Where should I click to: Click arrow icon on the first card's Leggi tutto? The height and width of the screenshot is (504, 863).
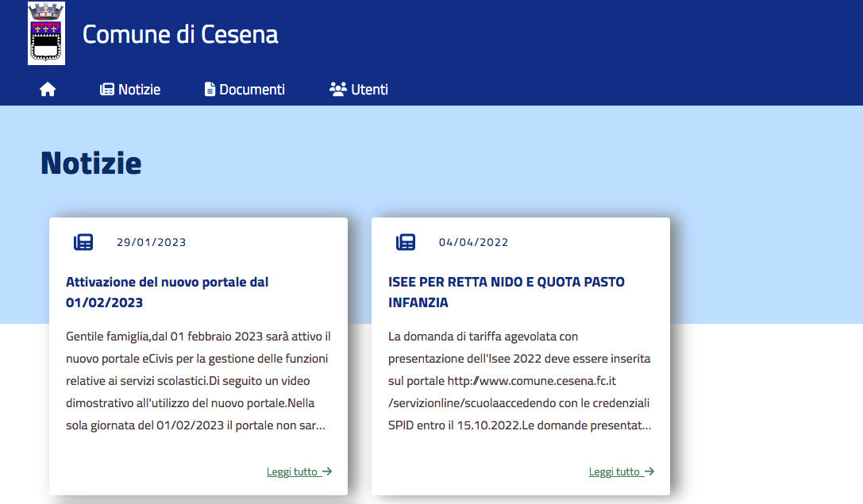pyautogui.click(x=327, y=471)
